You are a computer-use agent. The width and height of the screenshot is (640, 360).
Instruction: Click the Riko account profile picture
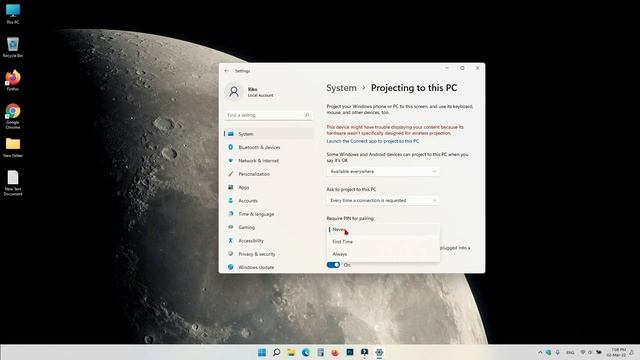tap(234, 91)
